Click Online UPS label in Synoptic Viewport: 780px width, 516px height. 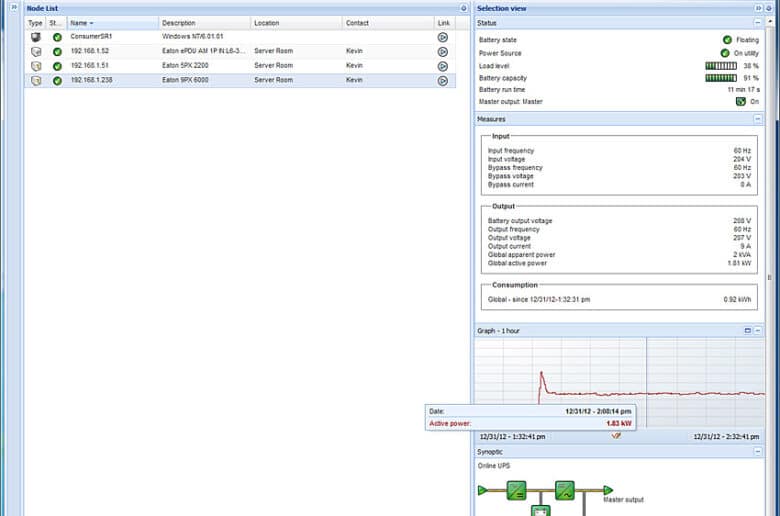click(493, 466)
